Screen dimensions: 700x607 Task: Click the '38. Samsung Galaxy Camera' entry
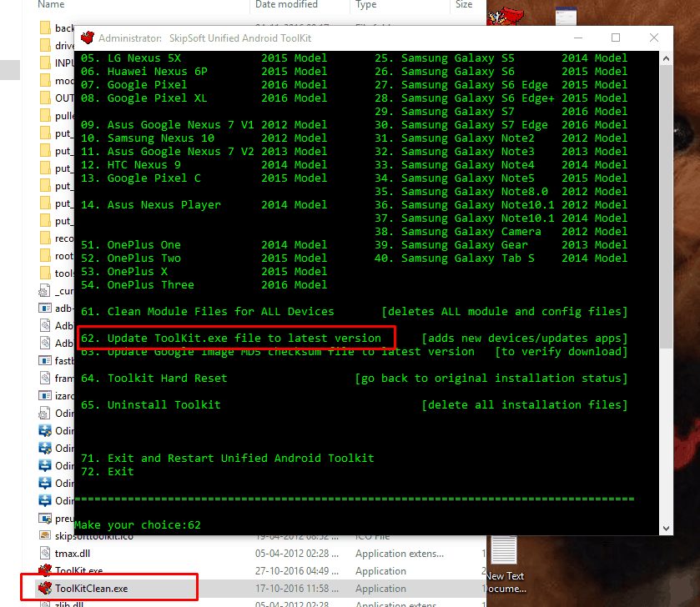point(458,232)
